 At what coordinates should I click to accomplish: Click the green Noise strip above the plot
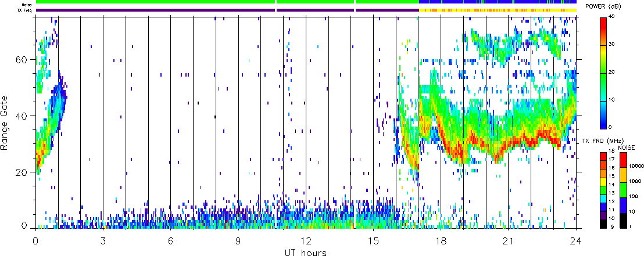pyautogui.click(x=227, y=2)
